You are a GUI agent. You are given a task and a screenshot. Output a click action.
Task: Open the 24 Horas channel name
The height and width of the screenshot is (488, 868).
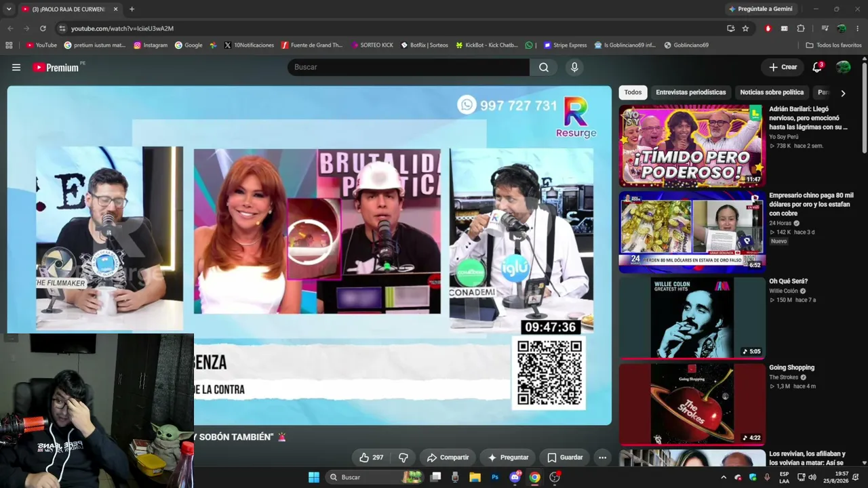[781, 223]
